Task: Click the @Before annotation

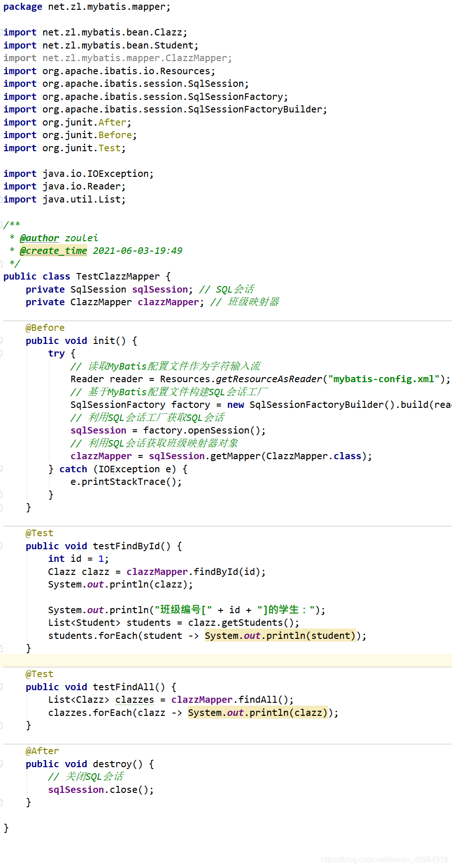Action: point(45,328)
